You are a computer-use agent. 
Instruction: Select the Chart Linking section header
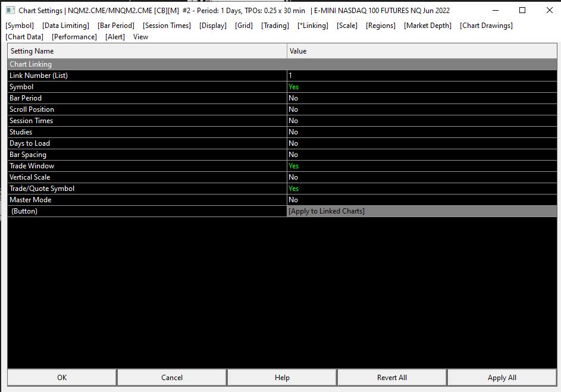pyautogui.click(x=283, y=64)
